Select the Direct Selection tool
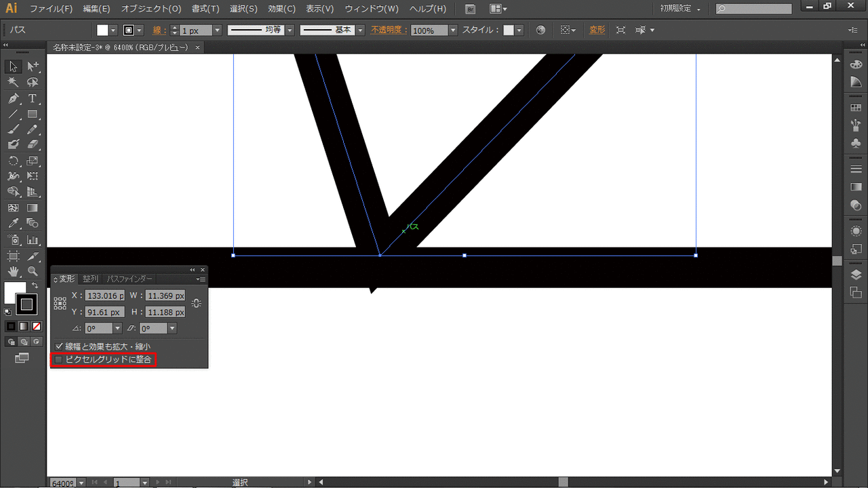This screenshot has width=868, height=488. (33, 66)
